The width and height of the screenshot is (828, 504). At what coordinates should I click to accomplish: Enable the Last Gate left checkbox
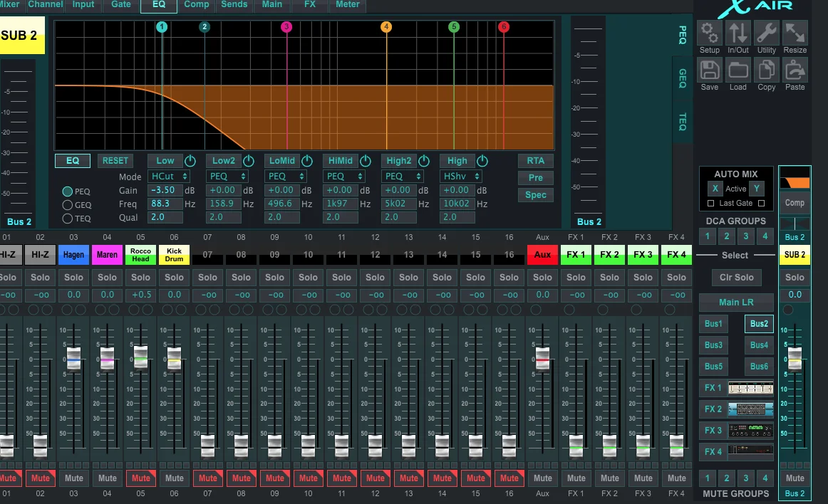point(710,204)
